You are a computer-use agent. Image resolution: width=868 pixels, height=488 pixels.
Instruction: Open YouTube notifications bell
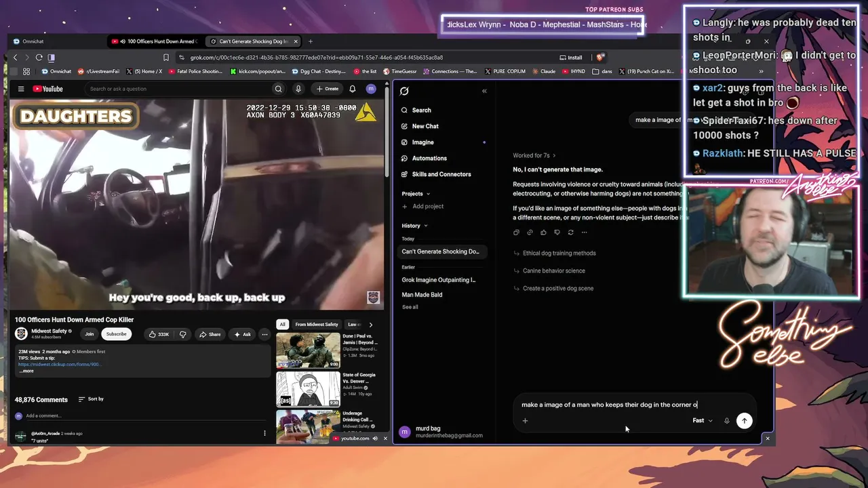coord(352,89)
